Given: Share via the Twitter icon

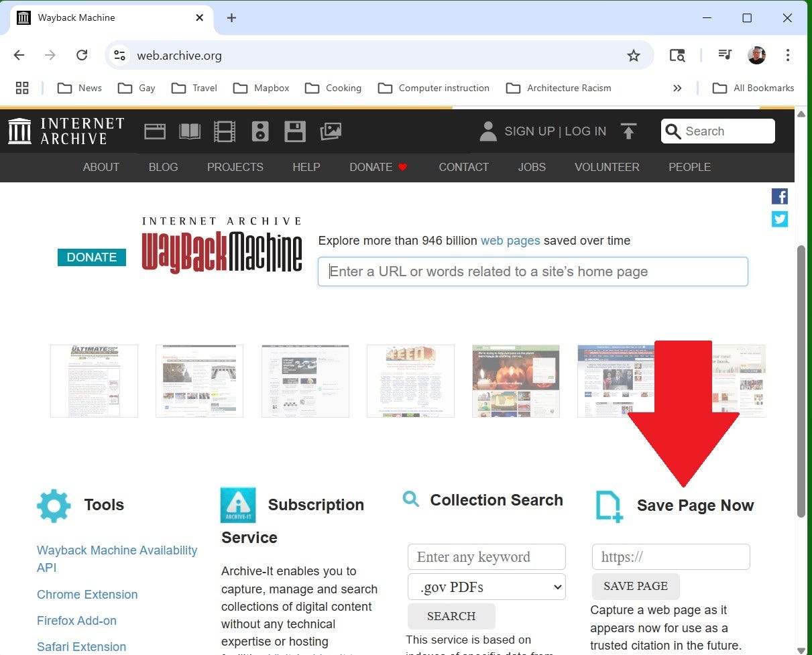Looking at the screenshot, I should [x=780, y=219].
